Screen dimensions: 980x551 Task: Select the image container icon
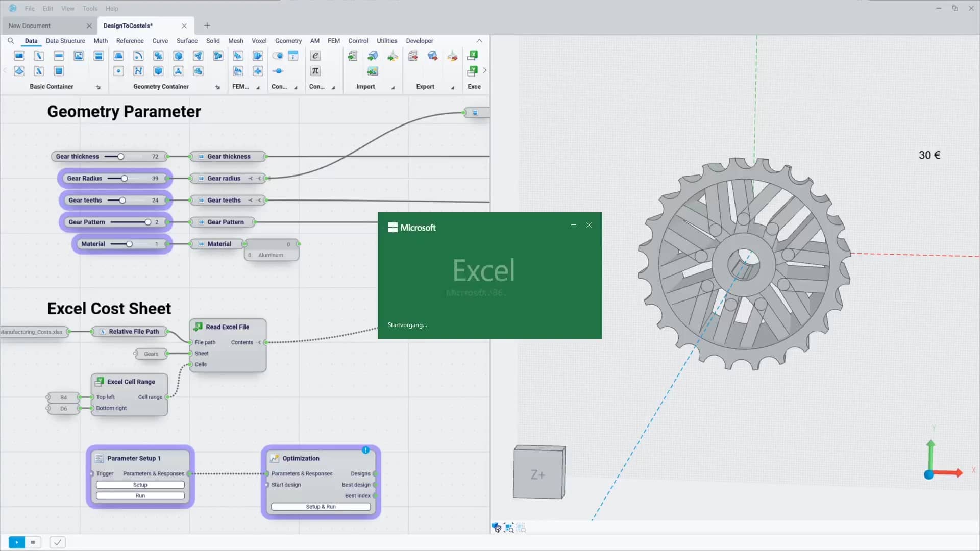click(79, 56)
